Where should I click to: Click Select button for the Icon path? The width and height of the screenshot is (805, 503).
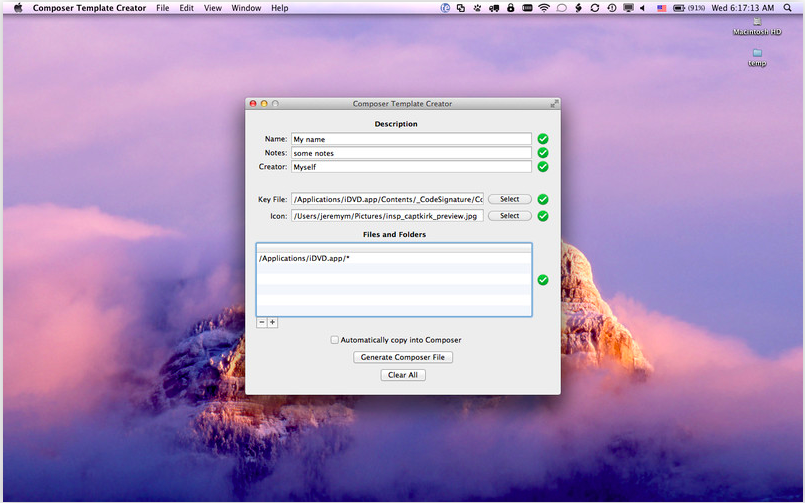tap(509, 216)
